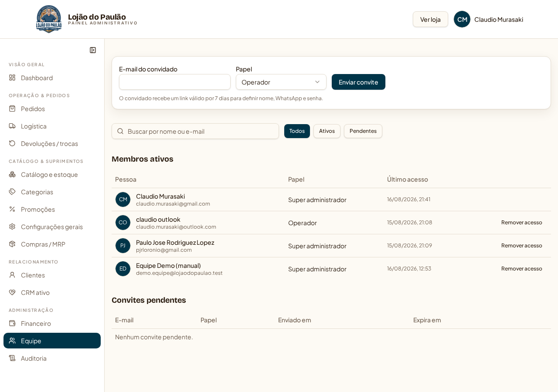Click the Financeiro wallet icon
The width and height of the screenshot is (558, 392).
12,323
